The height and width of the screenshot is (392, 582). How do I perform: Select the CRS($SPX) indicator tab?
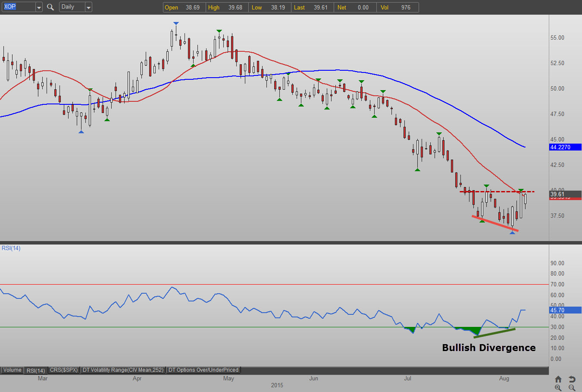coord(64,370)
